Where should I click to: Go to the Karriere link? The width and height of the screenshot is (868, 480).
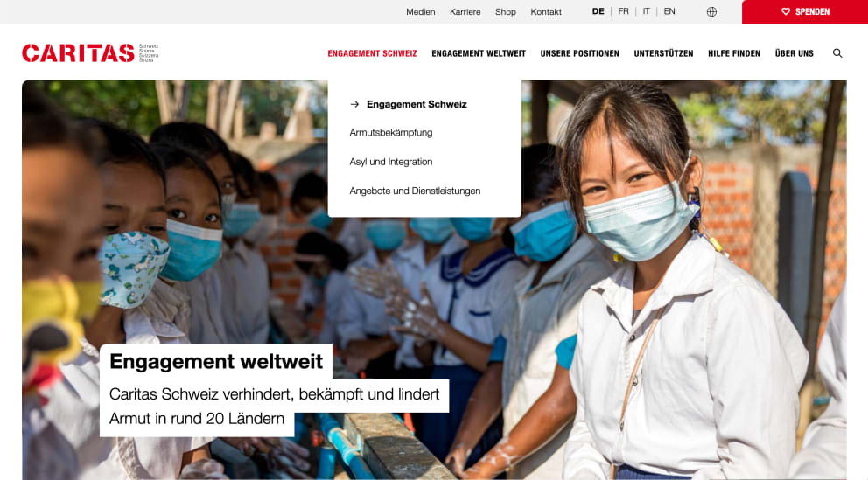click(x=465, y=11)
